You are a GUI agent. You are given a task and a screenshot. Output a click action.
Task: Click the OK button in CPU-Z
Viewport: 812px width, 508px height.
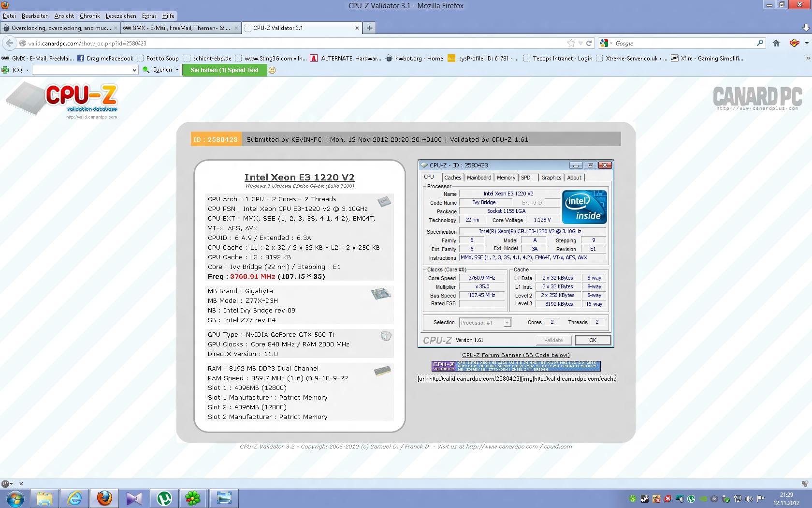pos(593,340)
